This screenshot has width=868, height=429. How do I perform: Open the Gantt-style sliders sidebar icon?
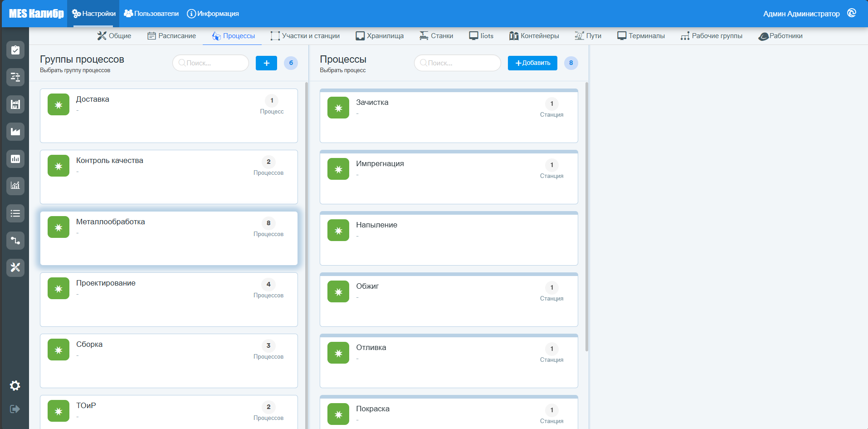(x=15, y=77)
